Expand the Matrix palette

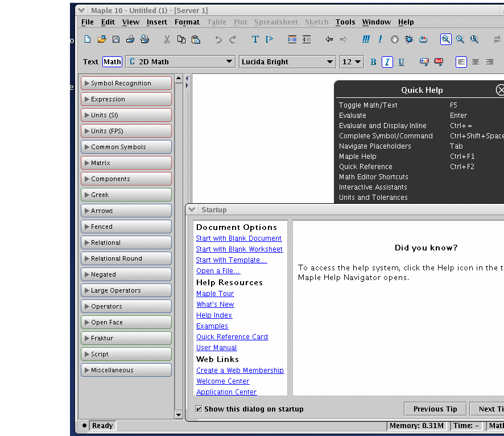[126, 163]
